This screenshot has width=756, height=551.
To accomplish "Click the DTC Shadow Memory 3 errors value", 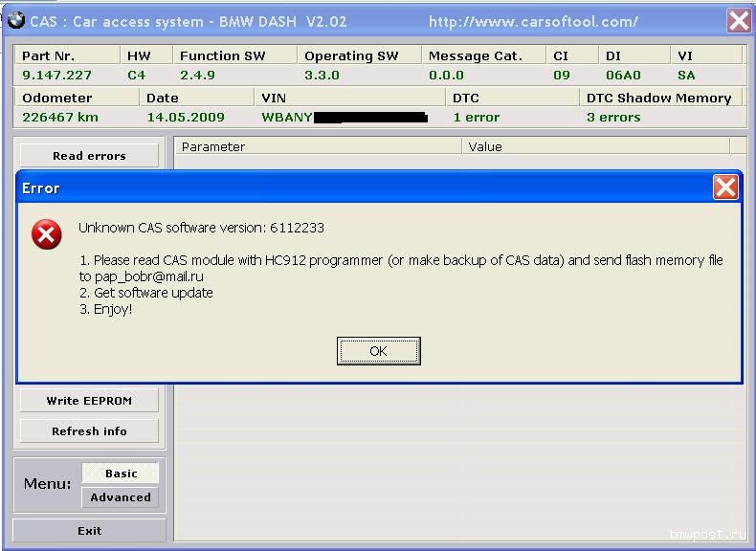I will coord(613,117).
